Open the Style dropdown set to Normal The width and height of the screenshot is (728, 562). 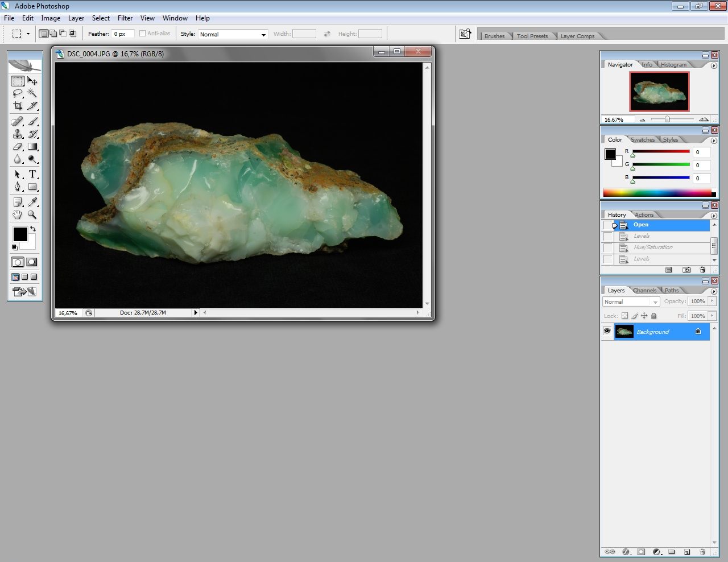(x=233, y=34)
